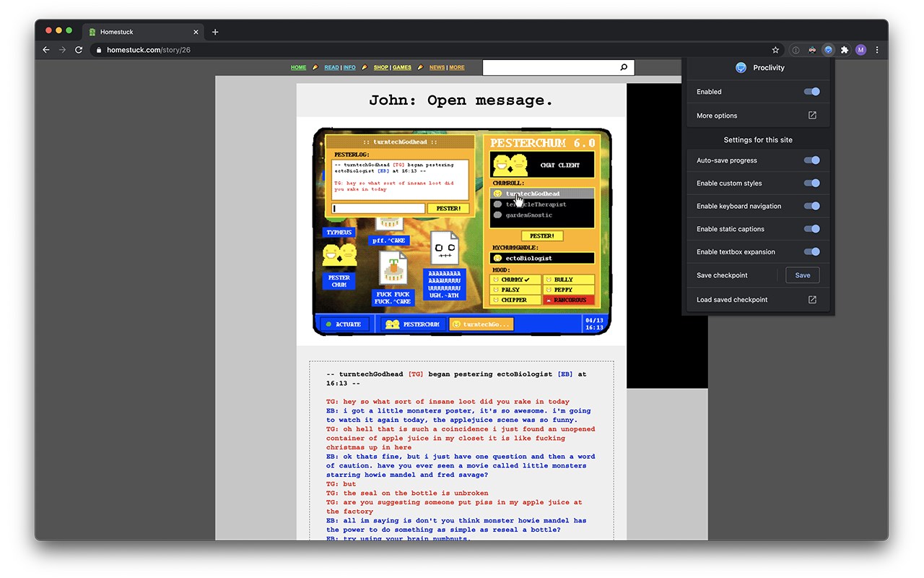
Task: Open the HOME nav link
Action: pos(298,67)
